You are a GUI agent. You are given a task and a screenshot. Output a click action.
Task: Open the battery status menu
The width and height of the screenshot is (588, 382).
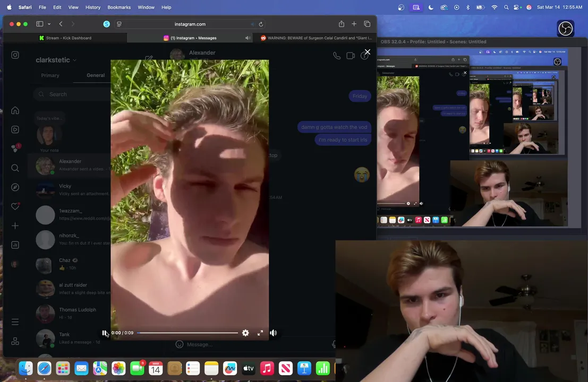tap(480, 7)
